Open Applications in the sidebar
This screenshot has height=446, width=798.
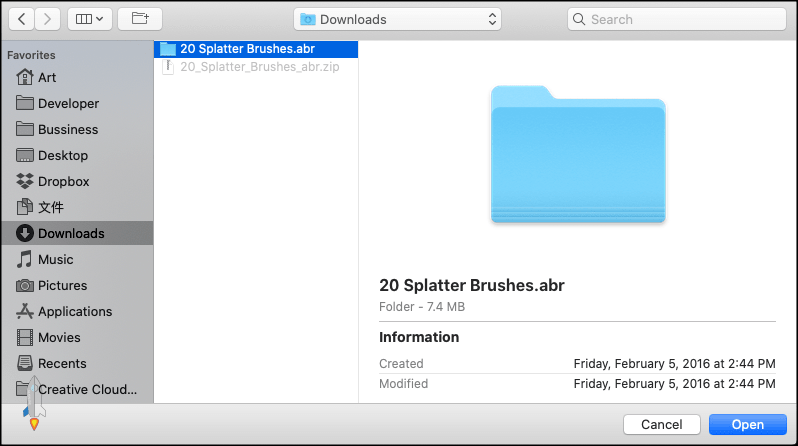(74, 311)
